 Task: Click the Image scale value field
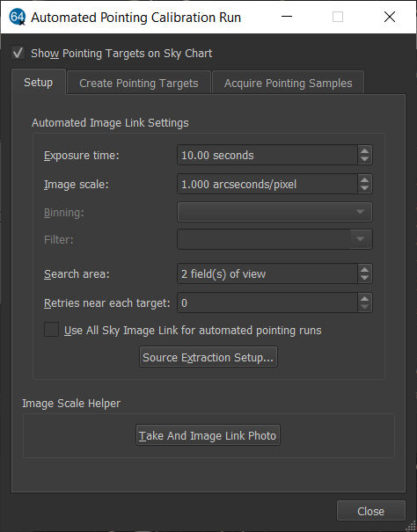coord(267,185)
